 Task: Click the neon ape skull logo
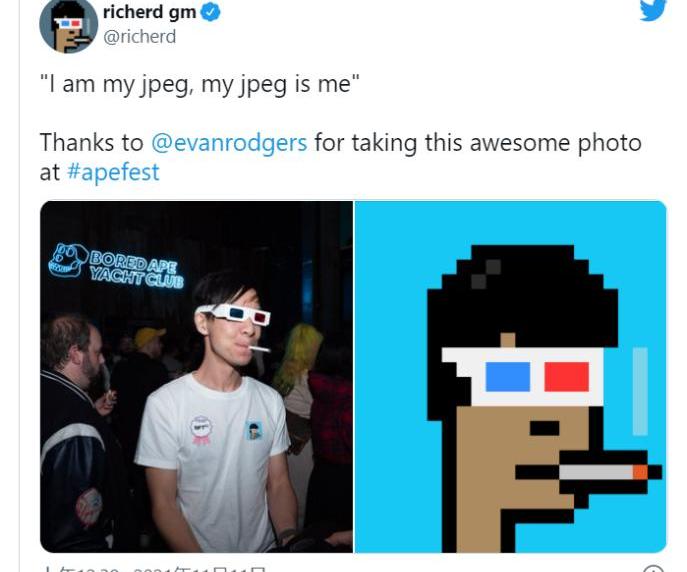pyautogui.click(x=67, y=260)
